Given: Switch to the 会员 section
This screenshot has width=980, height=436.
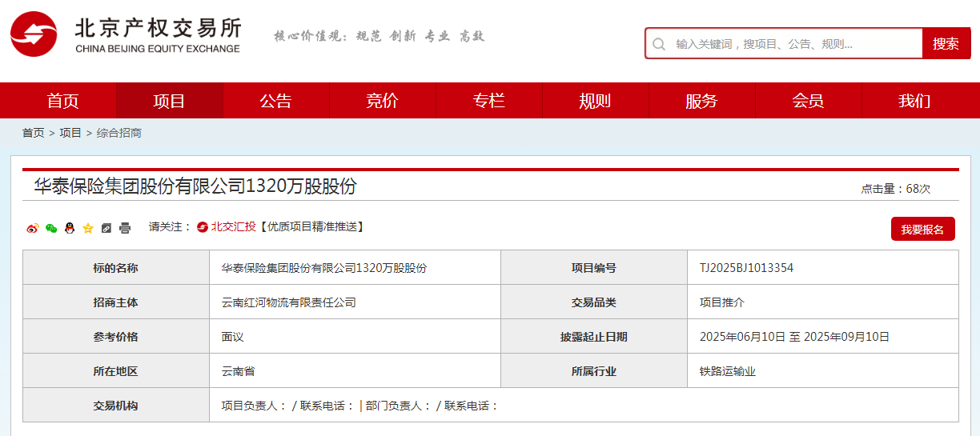Looking at the screenshot, I should coord(808,101).
